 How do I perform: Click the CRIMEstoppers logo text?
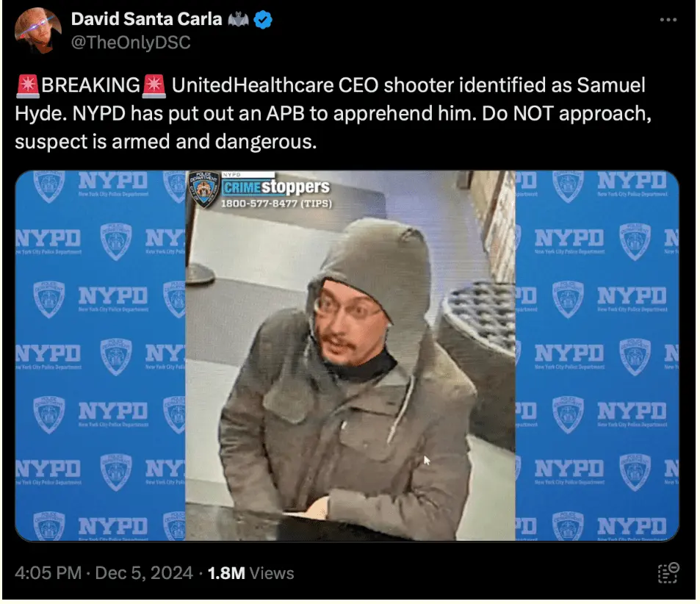click(x=276, y=187)
